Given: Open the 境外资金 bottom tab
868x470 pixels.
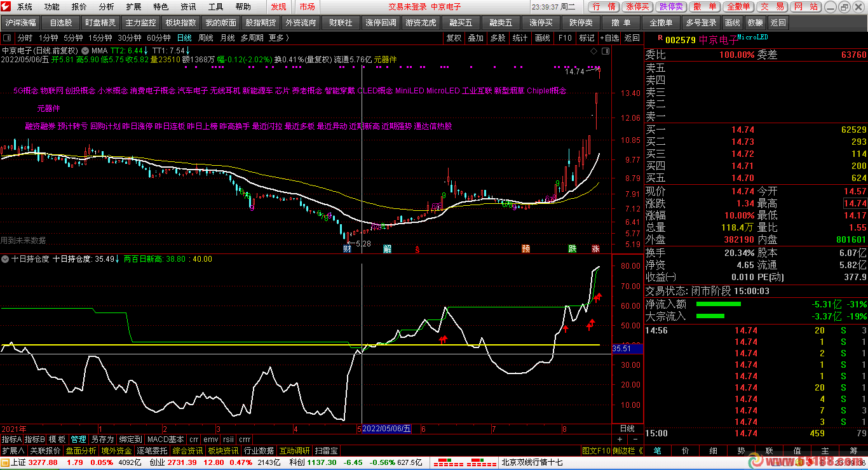Looking at the screenshot, I should 116,450.
